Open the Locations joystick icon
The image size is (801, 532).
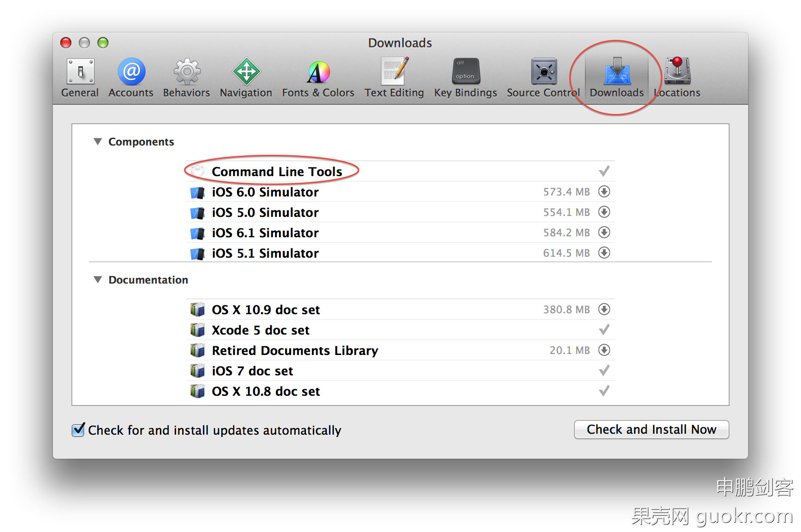677,71
